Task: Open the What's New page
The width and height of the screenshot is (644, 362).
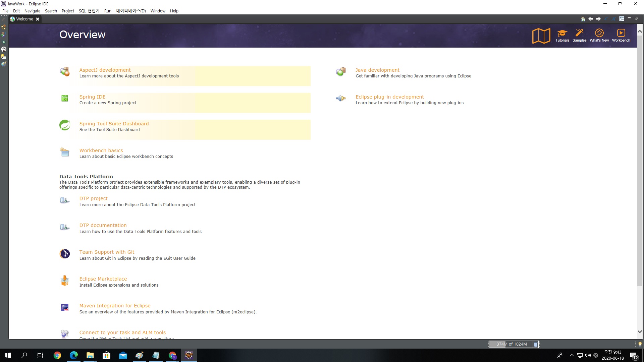Action: (x=599, y=35)
